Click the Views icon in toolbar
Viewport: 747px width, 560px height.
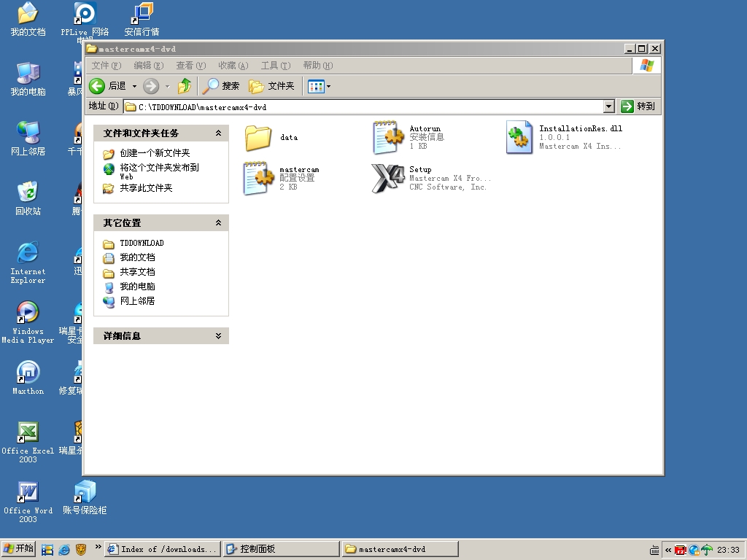click(x=316, y=86)
